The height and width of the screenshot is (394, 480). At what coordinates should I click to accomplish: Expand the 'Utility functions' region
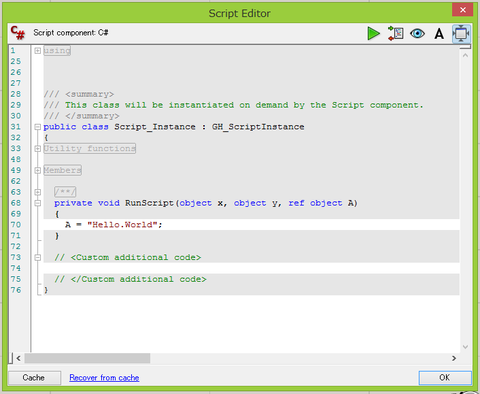coord(38,149)
